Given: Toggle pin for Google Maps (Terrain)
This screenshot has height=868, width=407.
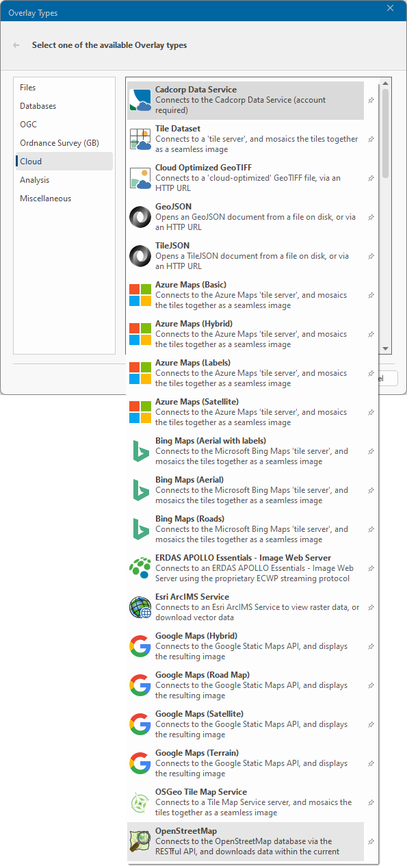Looking at the screenshot, I should [371, 763].
